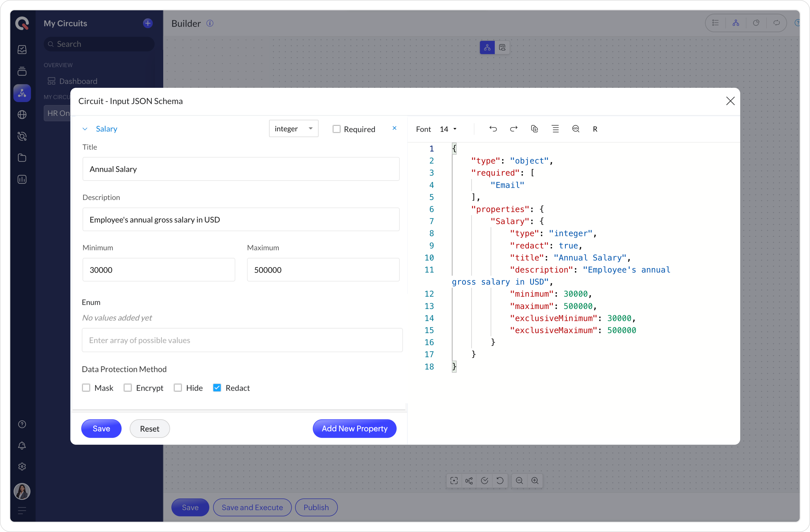Click the Save button in schema dialog

[x=101, y=429]
